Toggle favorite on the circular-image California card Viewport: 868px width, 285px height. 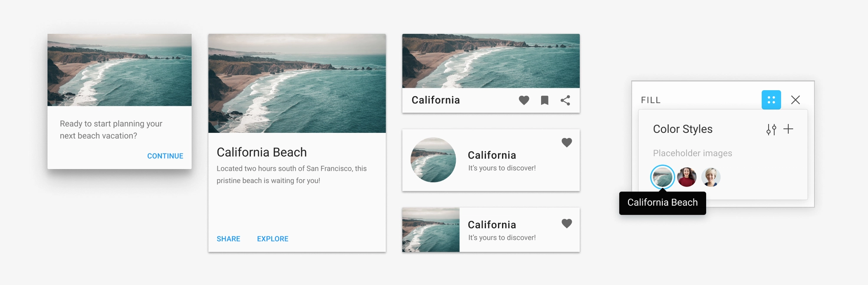click(x=567, y=142)
